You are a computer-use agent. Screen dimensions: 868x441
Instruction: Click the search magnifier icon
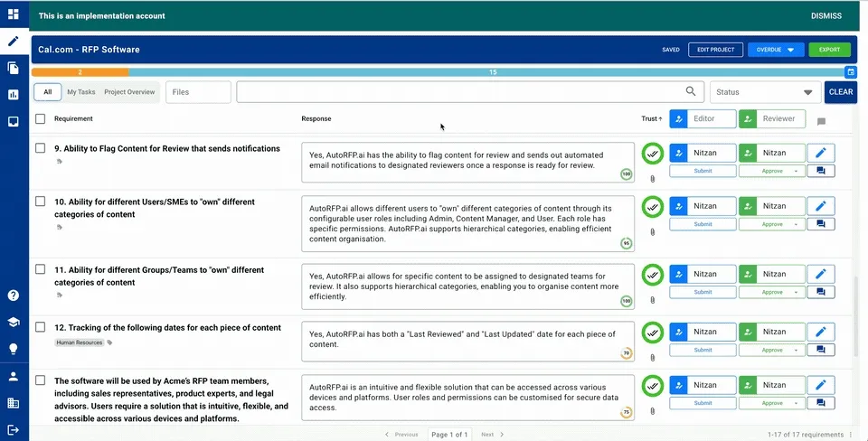pos(690,91)
